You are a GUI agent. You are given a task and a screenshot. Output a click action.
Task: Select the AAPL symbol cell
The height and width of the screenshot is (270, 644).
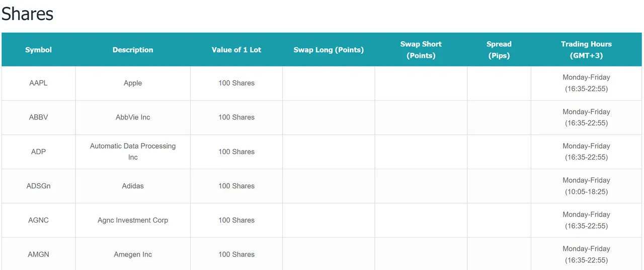pos(38,83)
